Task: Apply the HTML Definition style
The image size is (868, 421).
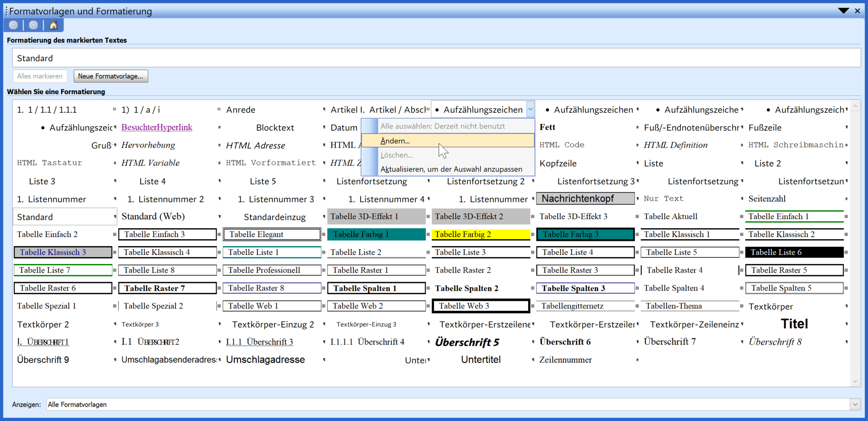Action: point(675,145)
